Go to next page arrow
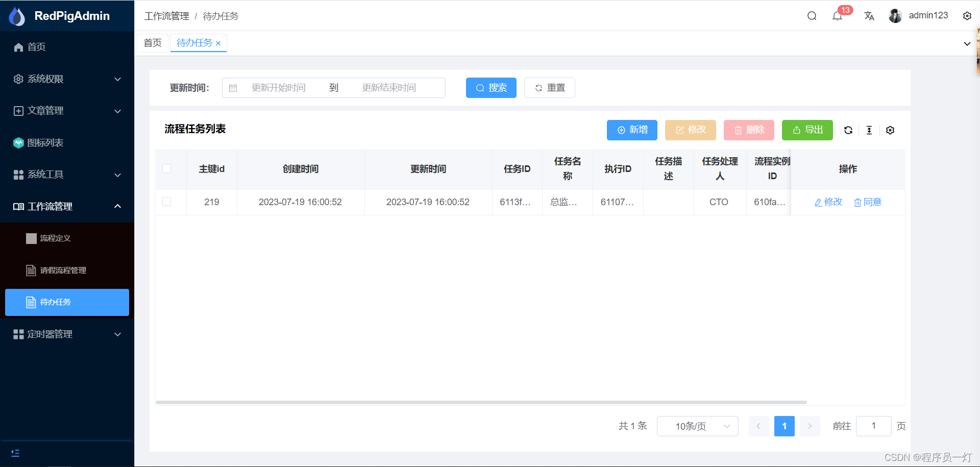Viewport: 980px width, 467px height. click(810, 426)
